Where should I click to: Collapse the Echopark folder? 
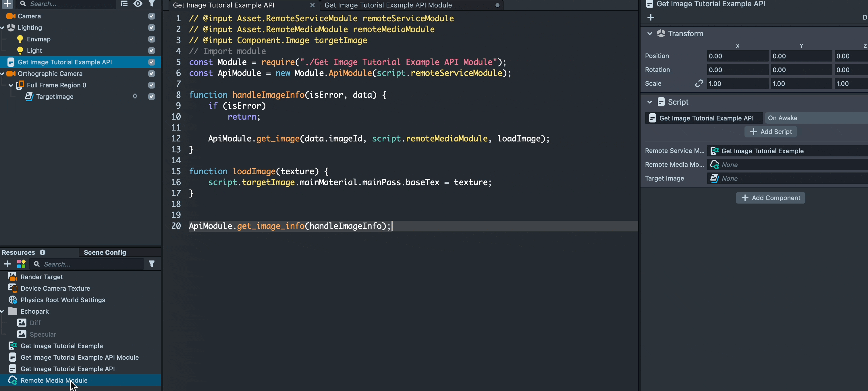click(x=3, y=311)
